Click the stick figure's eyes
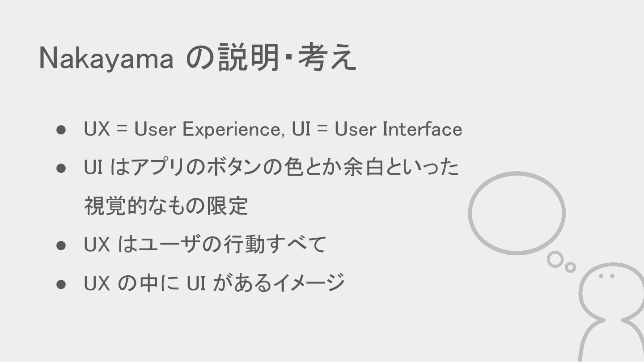Viewport: 644px width, 362px height. (606, 276)
